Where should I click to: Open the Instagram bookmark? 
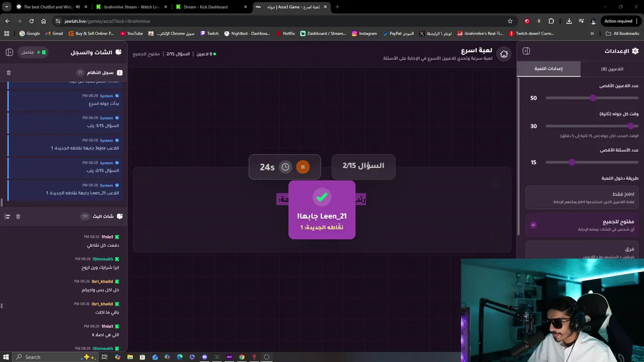364,34
